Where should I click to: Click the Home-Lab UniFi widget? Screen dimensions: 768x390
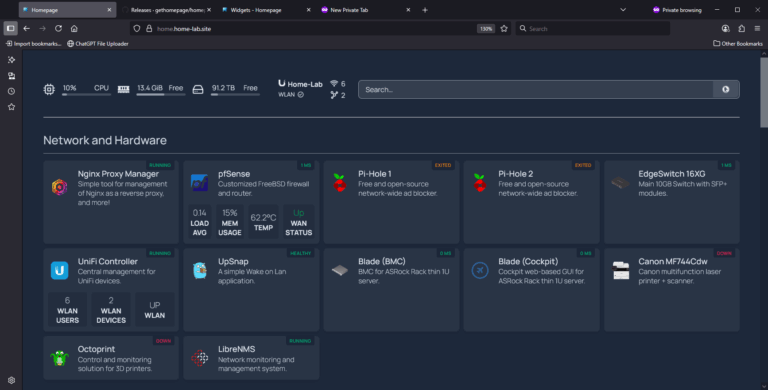[x=312, y=89]
